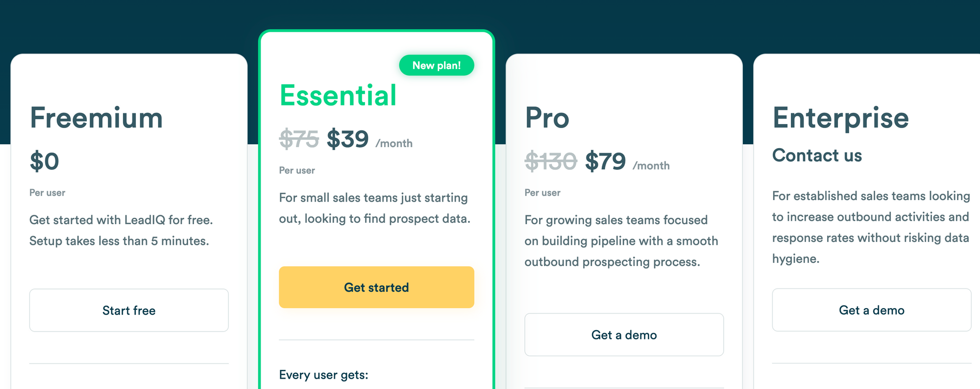Click the Contact us text
The width and height of the screenshot is (980, 389).
[x=817, y=156]
